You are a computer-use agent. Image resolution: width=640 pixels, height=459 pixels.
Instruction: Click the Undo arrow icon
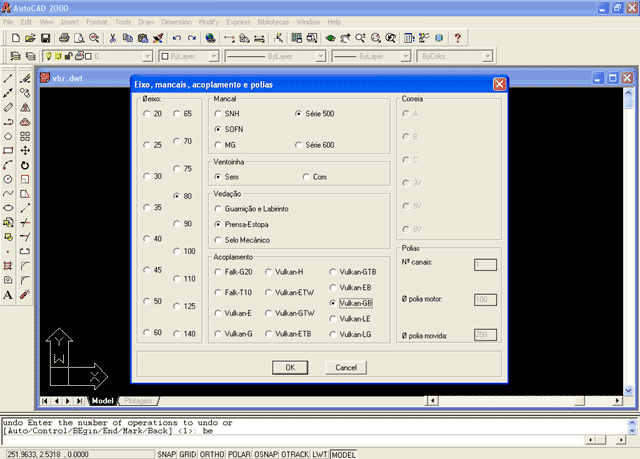(x=177, y=38)
